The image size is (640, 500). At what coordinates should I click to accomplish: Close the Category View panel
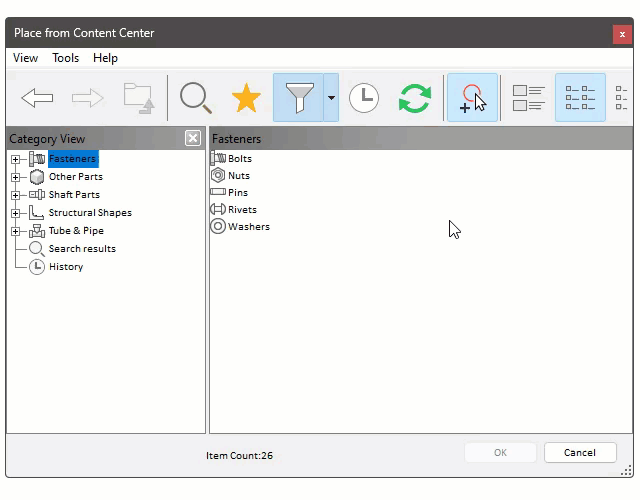(193, 138)
